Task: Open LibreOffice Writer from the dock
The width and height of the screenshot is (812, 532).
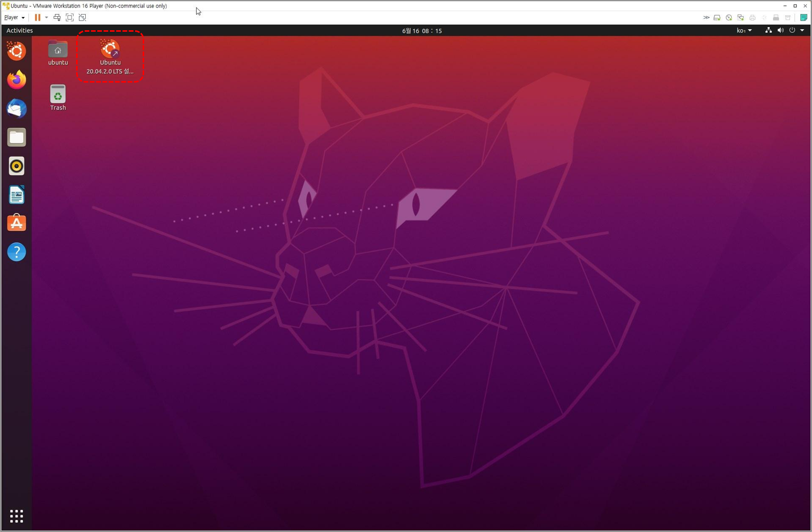Action: 17,194
